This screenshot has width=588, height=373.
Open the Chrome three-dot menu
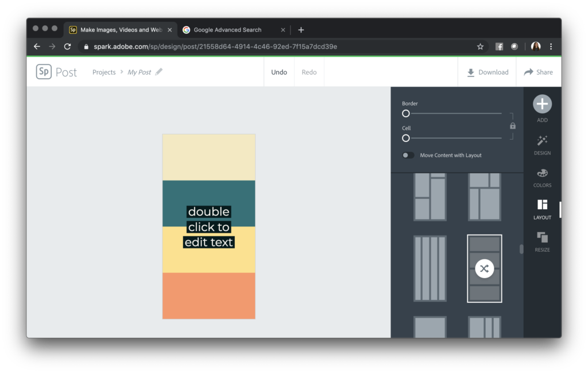[551, 47]
